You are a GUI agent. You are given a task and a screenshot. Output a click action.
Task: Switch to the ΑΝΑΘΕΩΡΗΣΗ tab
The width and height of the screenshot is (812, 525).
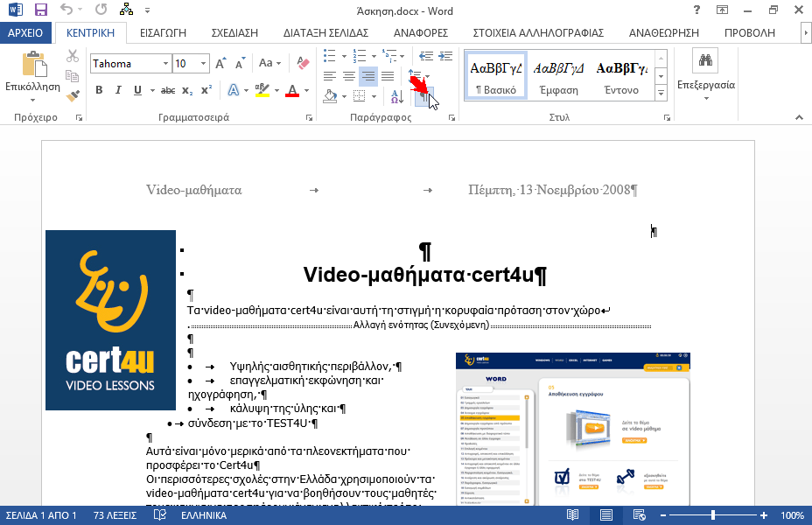pos(664,32)
